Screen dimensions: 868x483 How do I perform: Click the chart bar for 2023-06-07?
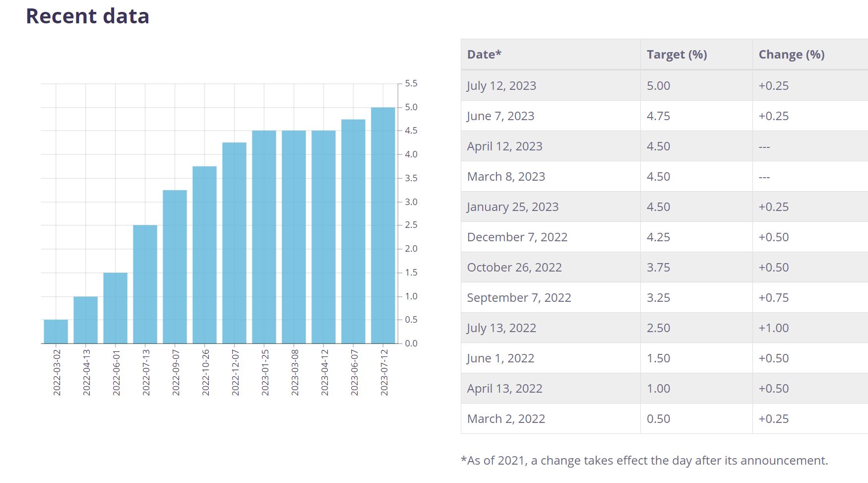(354, 231)
